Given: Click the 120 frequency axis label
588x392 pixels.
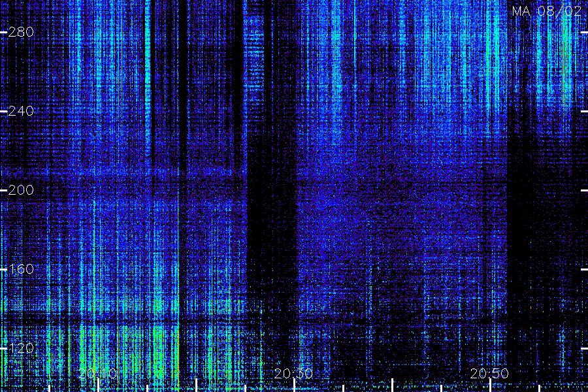Looking at the screenshot, I should [21, 348].
